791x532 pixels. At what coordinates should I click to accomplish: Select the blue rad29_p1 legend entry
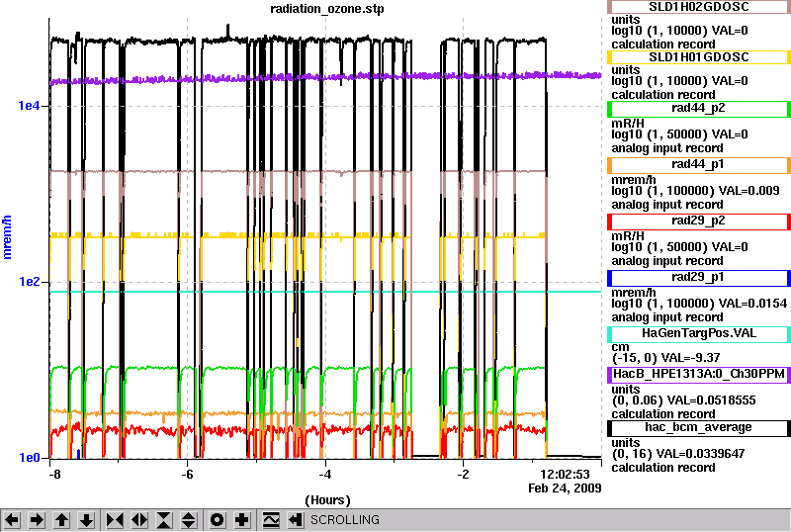coord(699,278)
